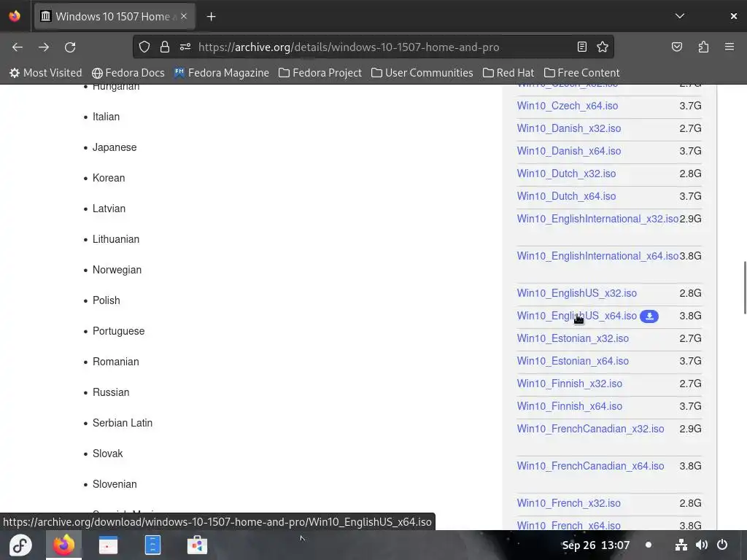Select the Windows 10 1507 Home tab

tap(115, 17)
